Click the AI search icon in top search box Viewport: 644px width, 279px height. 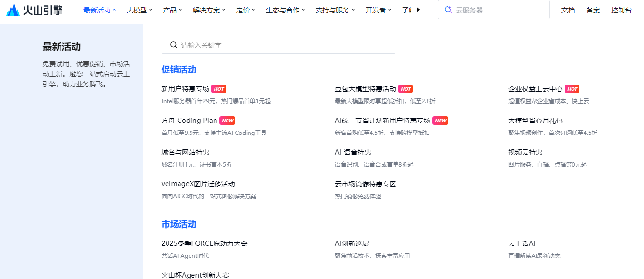(448, 10)
